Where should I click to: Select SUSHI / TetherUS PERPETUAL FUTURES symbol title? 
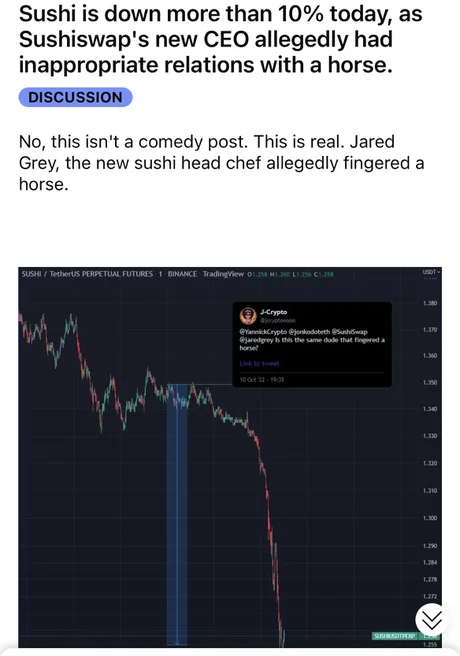pyautogui.click(x=87, y=274)
